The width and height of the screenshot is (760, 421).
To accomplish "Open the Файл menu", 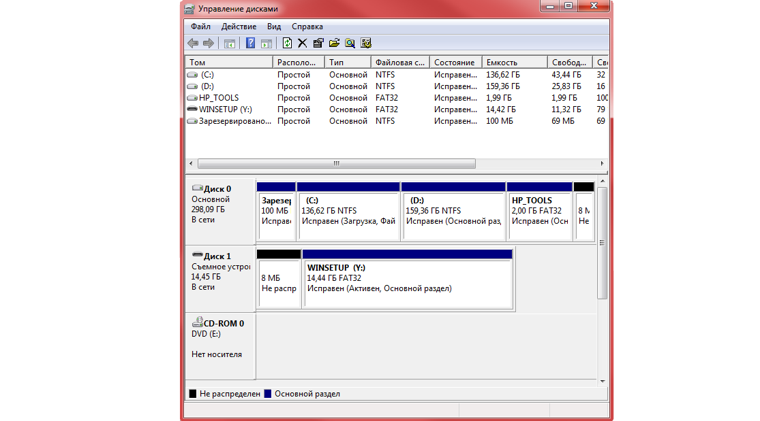I will click(x=200, y=27).
